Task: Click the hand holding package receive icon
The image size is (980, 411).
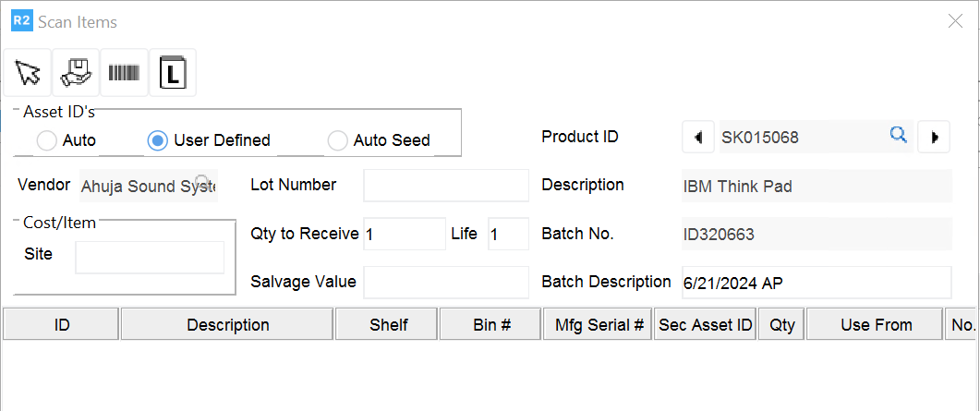Action: pos(76,73)
